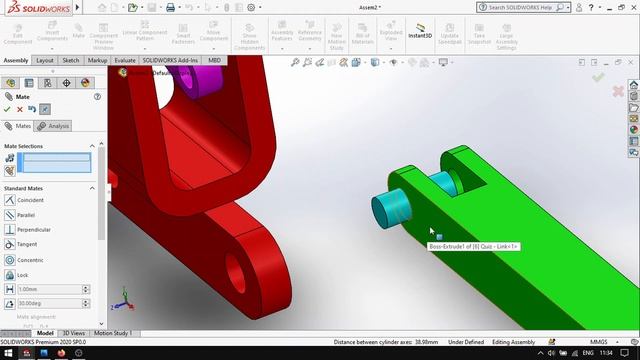The width and height of the screenshot is (640, 360).
Task: Click the distance value spinner arrows
Action: (x=86, y=289)
